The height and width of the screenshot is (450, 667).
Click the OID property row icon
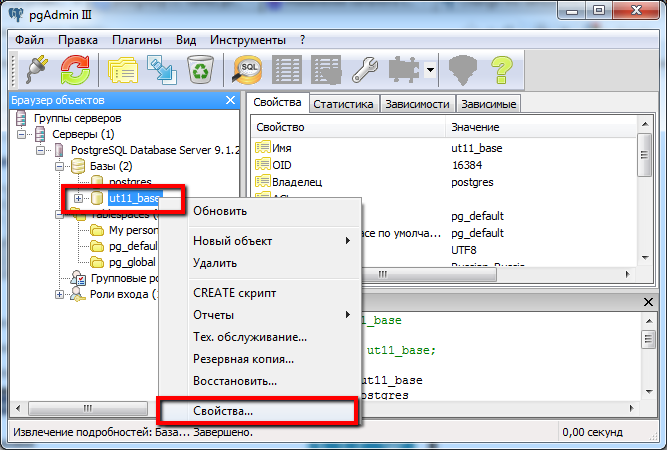[263, 164]
